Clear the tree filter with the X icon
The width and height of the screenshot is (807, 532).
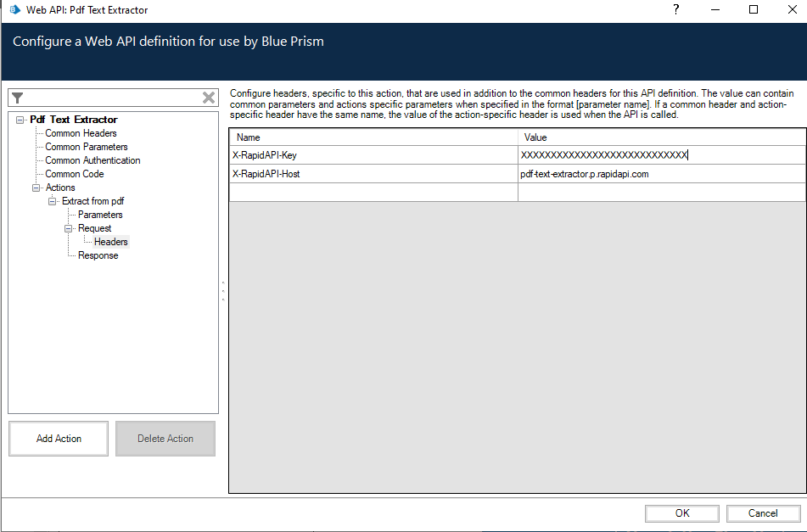pyautogui.click(x=209, y=98)
